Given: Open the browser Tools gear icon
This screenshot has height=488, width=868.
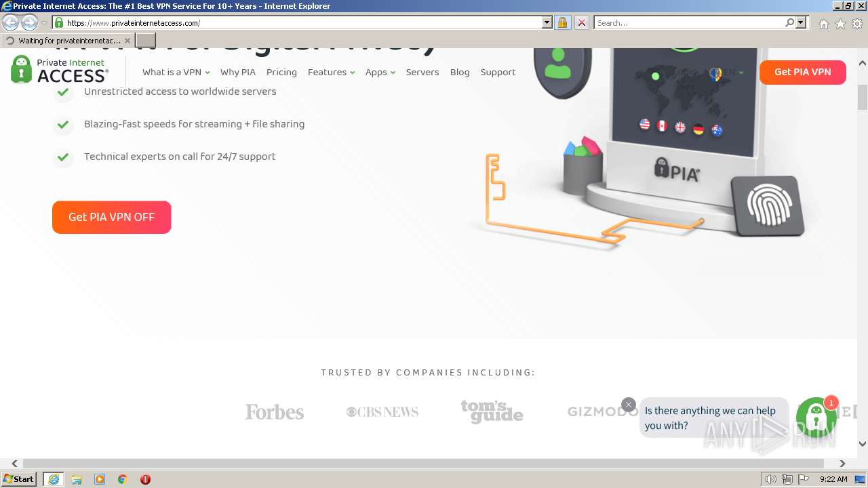Looking at the screenshot, I should (x=857, y=24).
